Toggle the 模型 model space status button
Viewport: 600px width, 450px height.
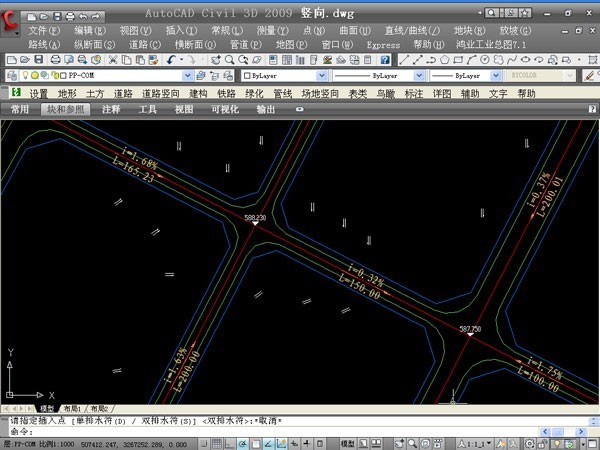[348, 442]
